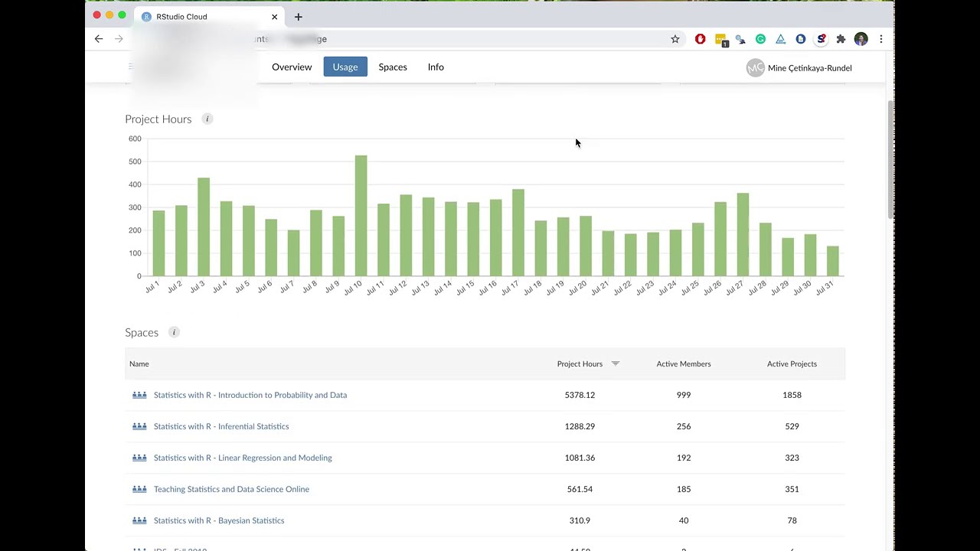980x551 pixels.
Task: Focus the browser address bar
Action: click(398, 39)
